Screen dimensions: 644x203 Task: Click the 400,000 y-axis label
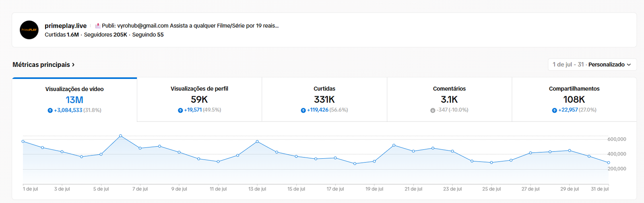tap(617, 154)
